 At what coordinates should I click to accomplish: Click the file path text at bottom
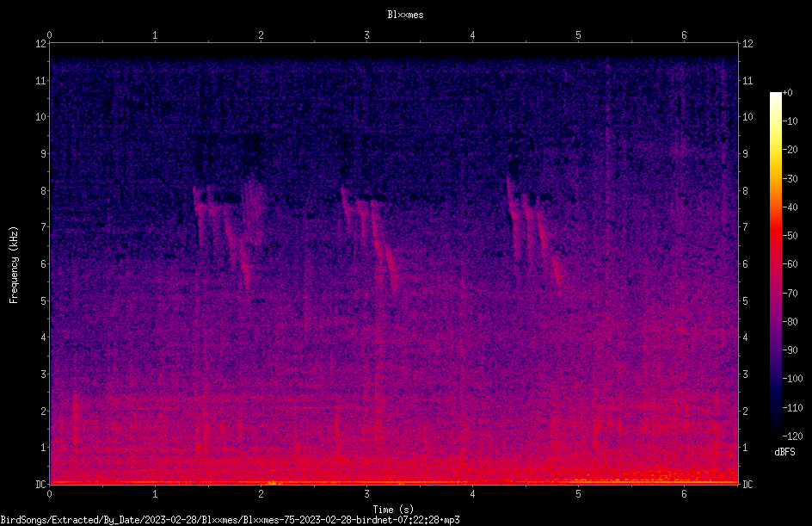click(x=230, y=520)
